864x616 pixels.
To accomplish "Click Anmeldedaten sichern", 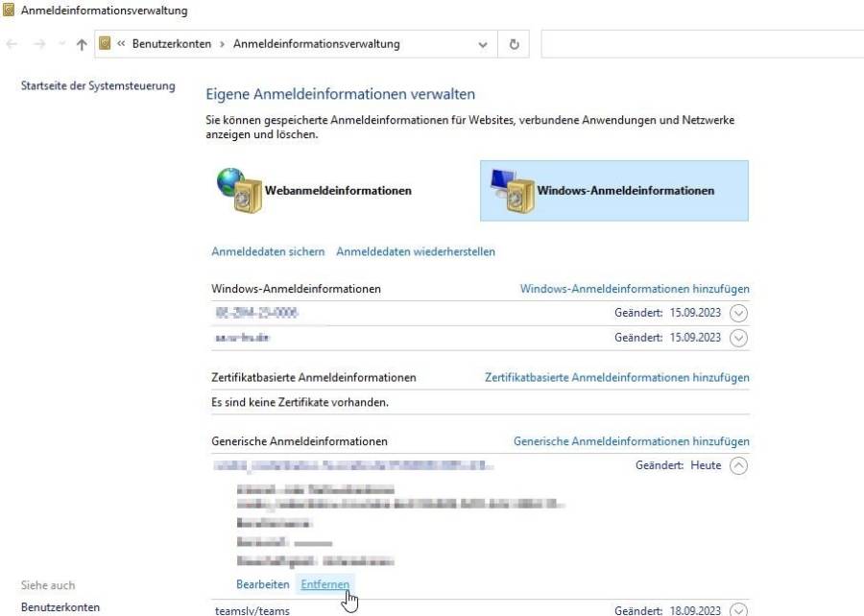I will coord(268,251).
